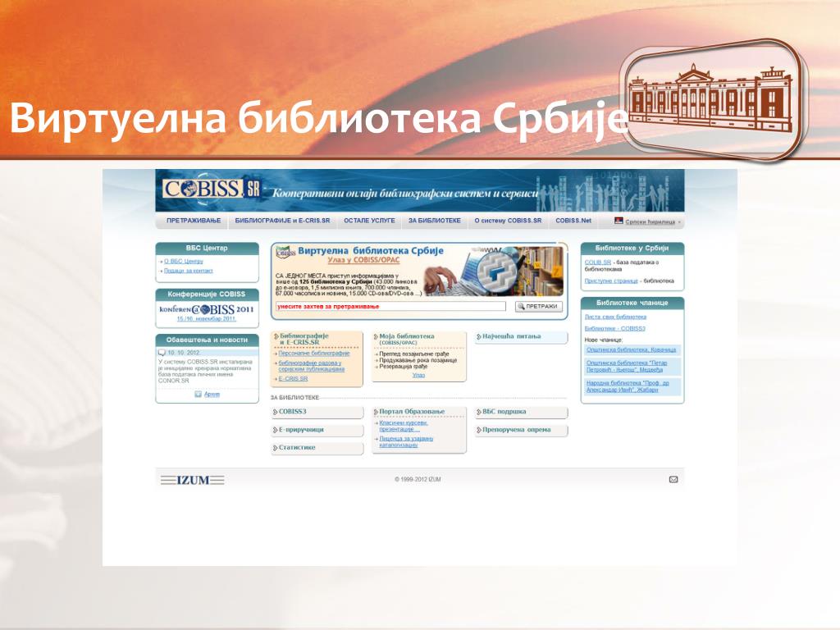
Task: Click the speech bubble icon next to 10. 10. 2012
Action: 162,353
